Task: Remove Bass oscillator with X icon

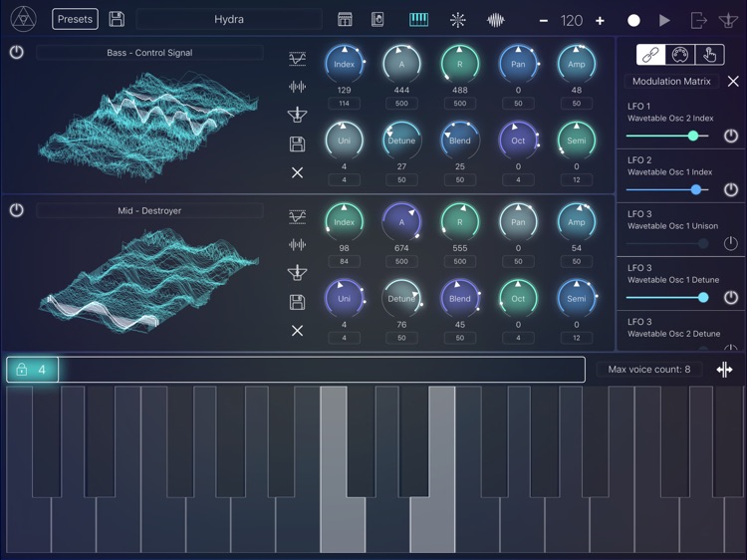Action: 297,172
